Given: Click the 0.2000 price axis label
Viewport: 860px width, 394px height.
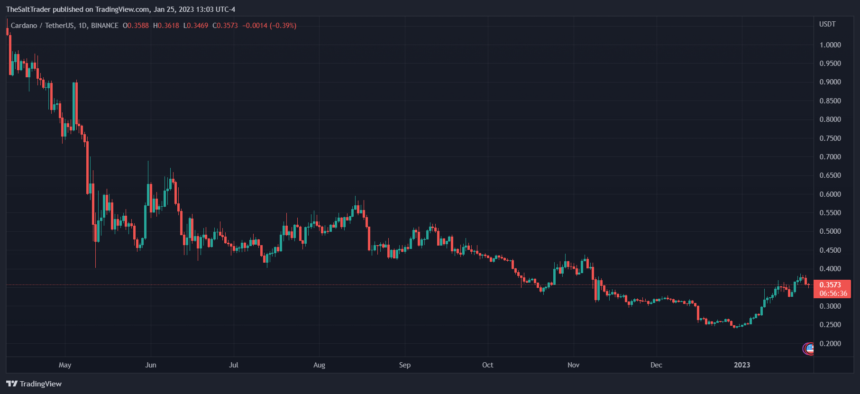Looking at the screenshot, I should 829,344.
